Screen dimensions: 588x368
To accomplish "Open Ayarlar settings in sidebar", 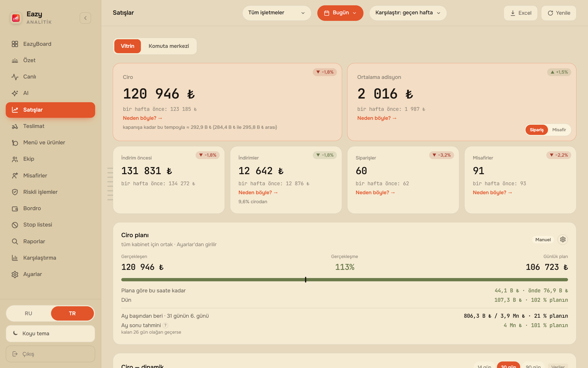I will click(50, 274).
